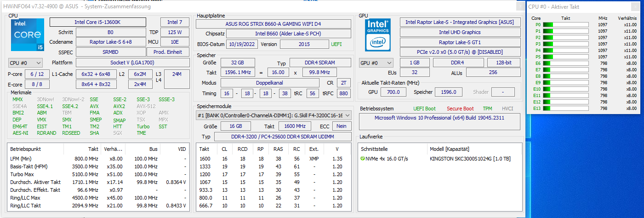Click the red Secure Boot label
The width and height of the screenshot is (644, 218).
[x=460, y=109]
